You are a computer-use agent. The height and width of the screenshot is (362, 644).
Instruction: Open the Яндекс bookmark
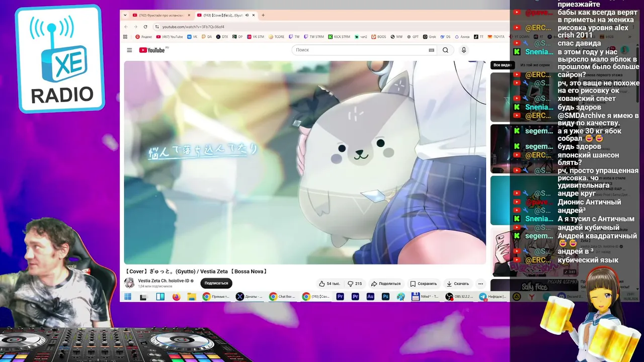pyautogui.click(x=144, y=37)
